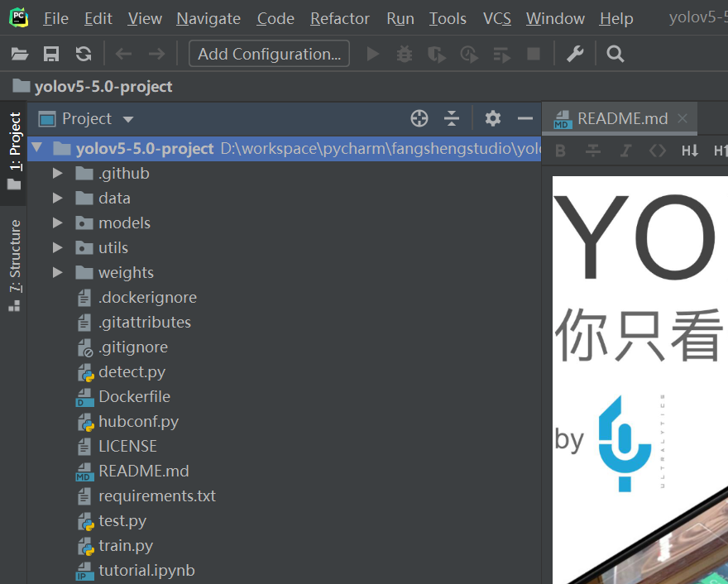
Task: Click the locate opened file crosshair icon
Action: coord(419,118)
